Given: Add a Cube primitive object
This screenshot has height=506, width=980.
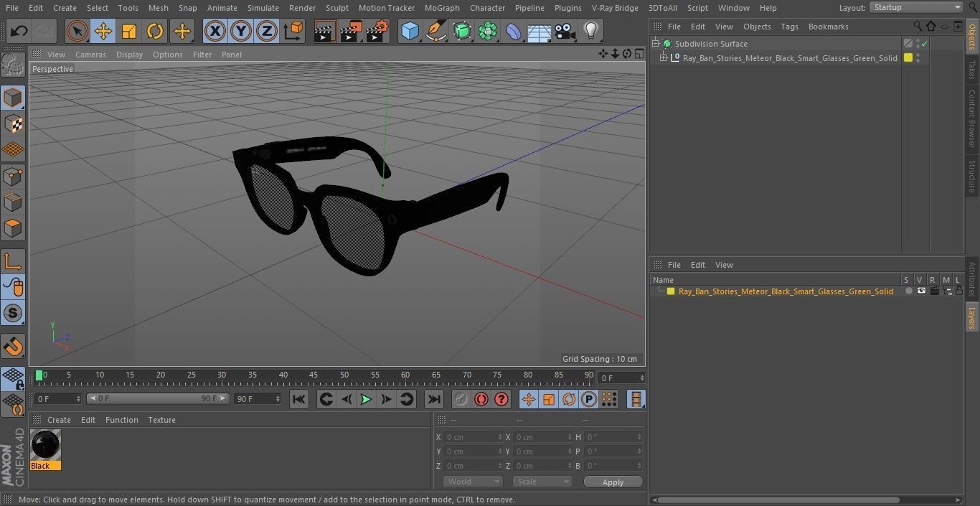Looking at the screenshot, I should [x=410, y=32].
